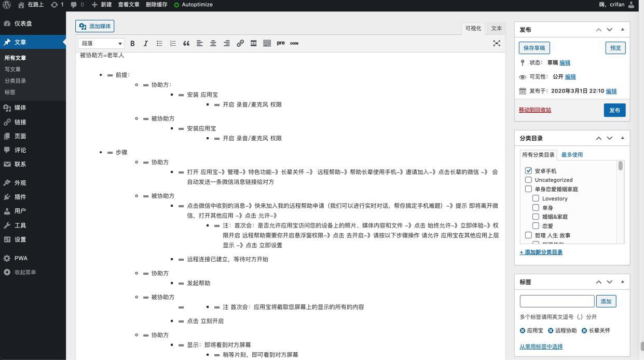The height and width of the screenshot is (360, 644).
Task: Open the 链接 links menu
Action: point(33,122)
